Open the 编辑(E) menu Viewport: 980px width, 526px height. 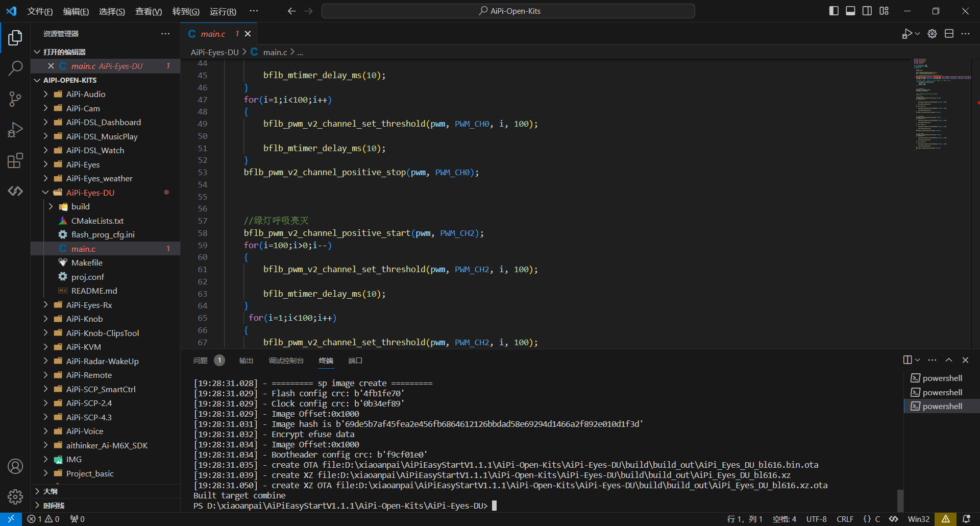[76, 11]
